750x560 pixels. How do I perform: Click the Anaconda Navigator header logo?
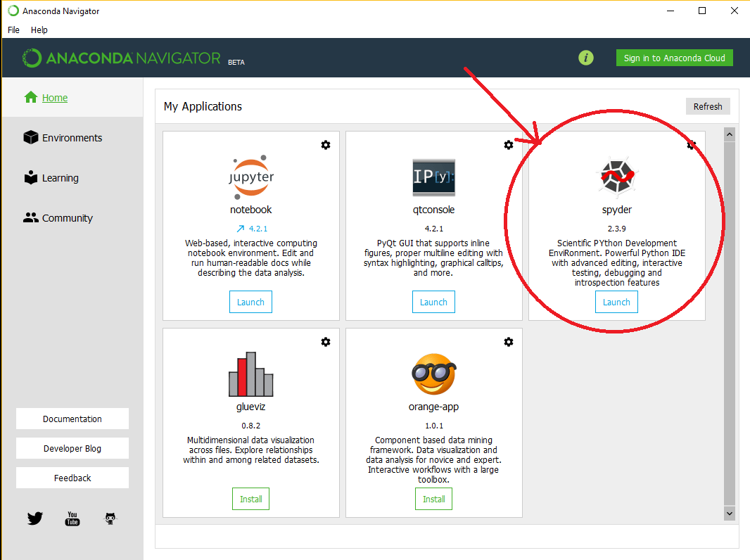pos(122,58)
